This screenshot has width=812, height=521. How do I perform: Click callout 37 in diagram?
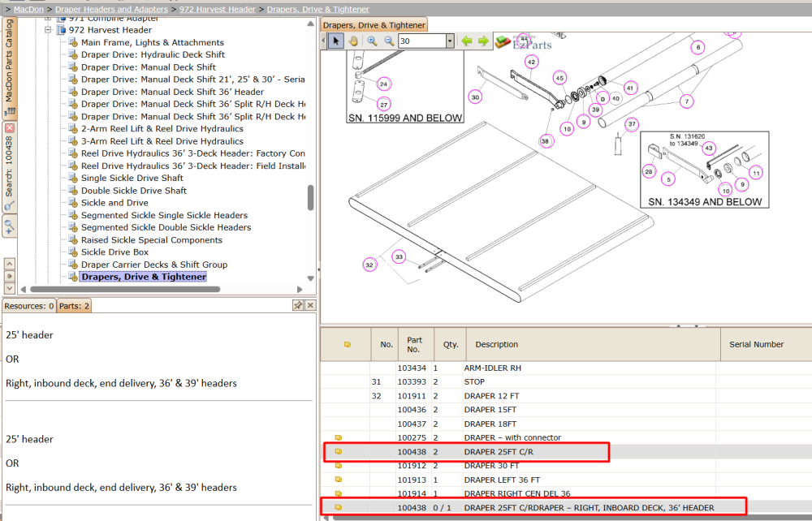631,124
